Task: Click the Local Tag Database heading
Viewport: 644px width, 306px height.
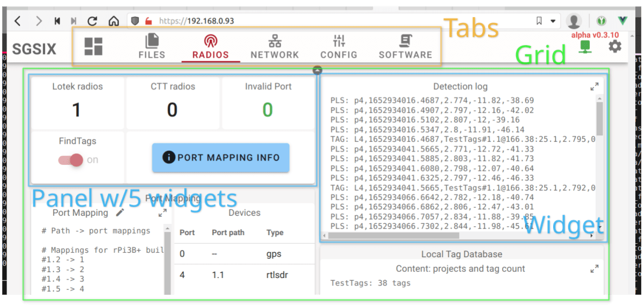Action: coord(462,254)
